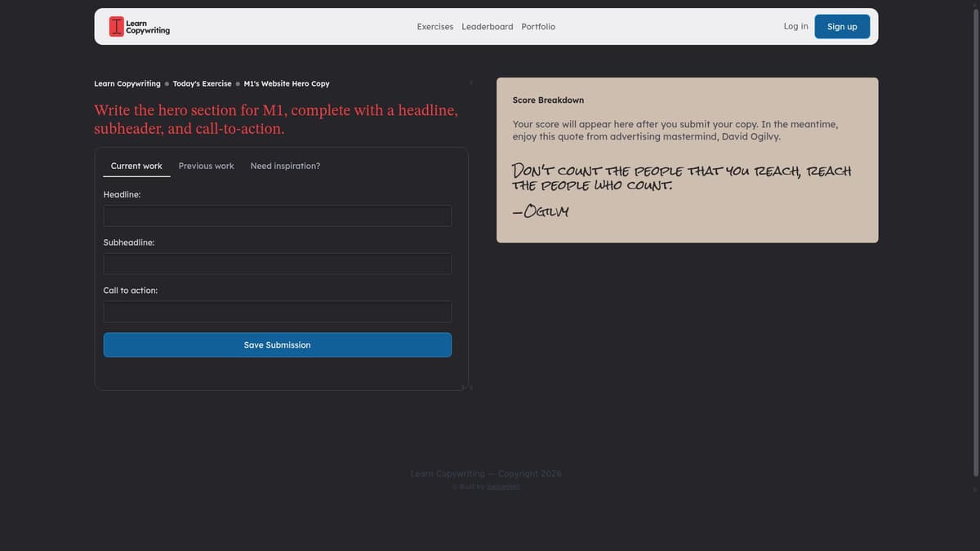
Task: Click the Ogilvy quote text
Action: point(680,178)
